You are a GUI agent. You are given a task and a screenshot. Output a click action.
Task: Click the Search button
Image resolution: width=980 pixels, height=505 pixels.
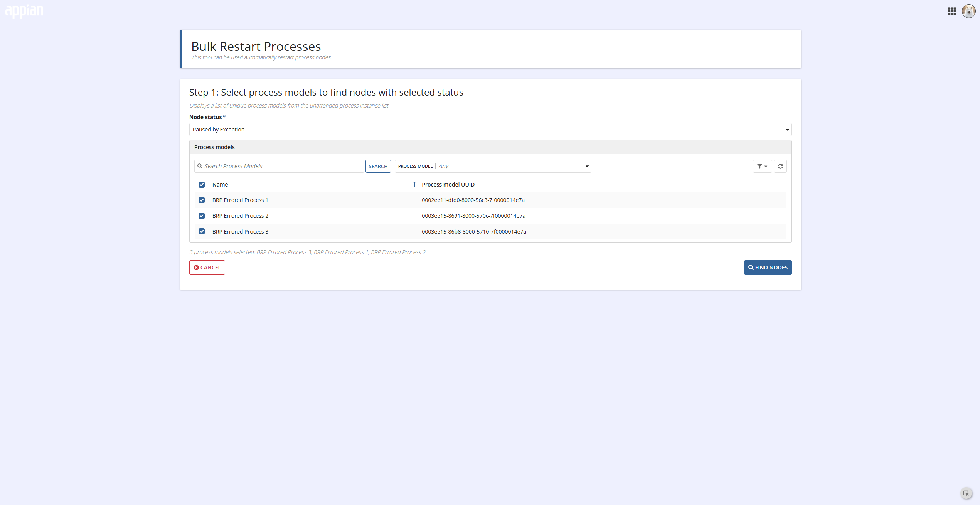[378, 166]
